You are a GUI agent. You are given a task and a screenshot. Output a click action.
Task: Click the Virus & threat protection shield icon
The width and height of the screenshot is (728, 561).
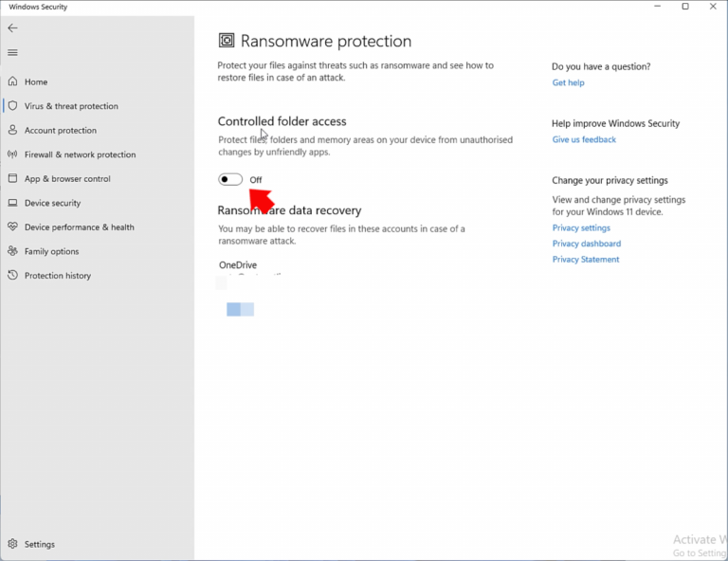13,106
